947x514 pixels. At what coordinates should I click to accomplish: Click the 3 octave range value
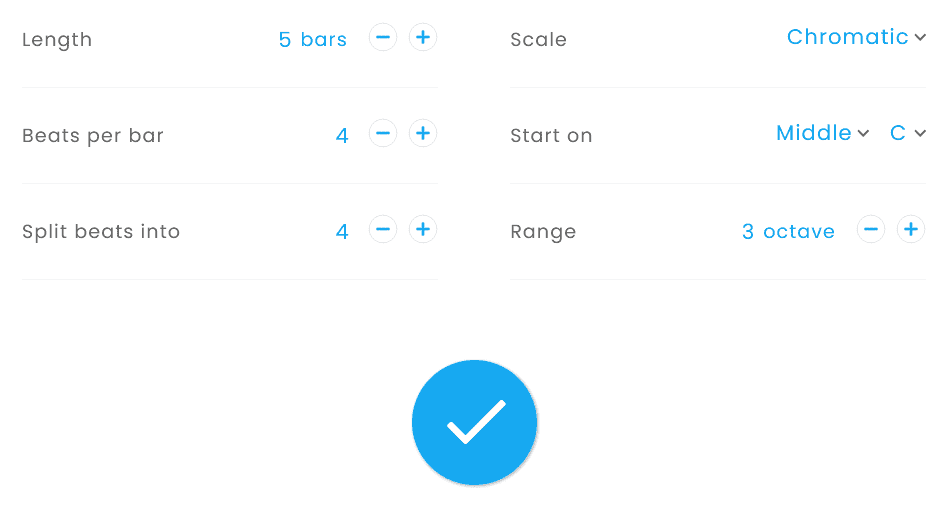[x=788, y=232]
